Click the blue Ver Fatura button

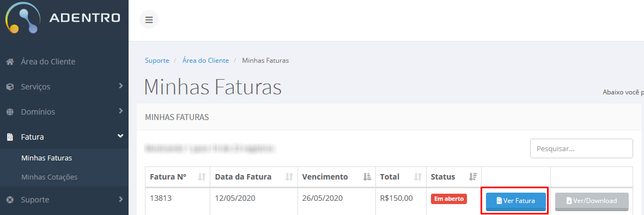516,201
